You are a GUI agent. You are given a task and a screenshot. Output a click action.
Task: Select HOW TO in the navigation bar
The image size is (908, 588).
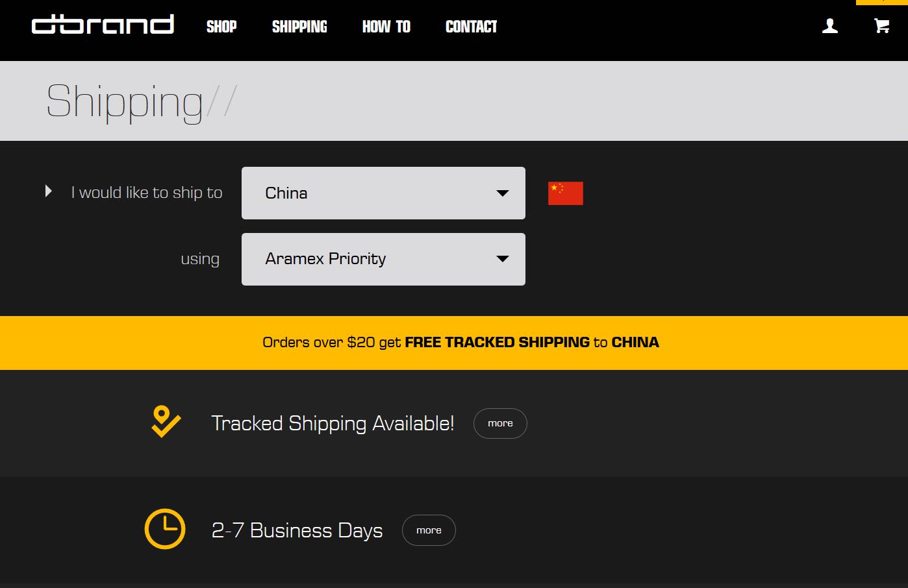(386, 27)
